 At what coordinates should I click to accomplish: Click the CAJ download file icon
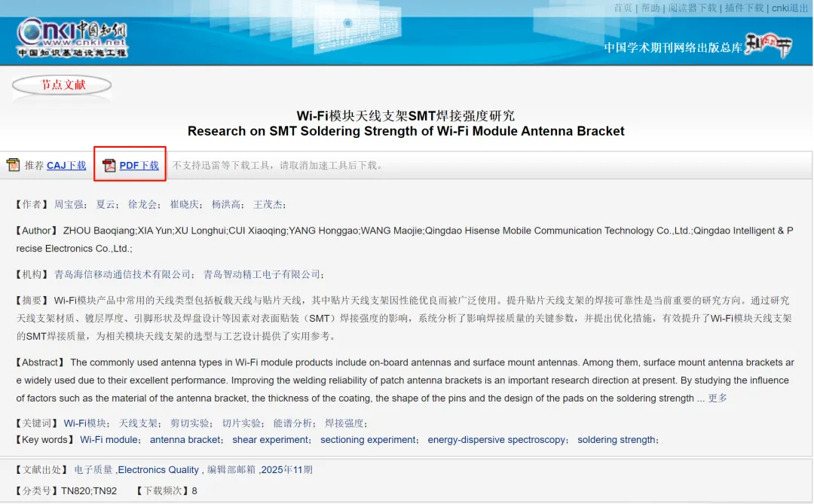coord(13,165)
